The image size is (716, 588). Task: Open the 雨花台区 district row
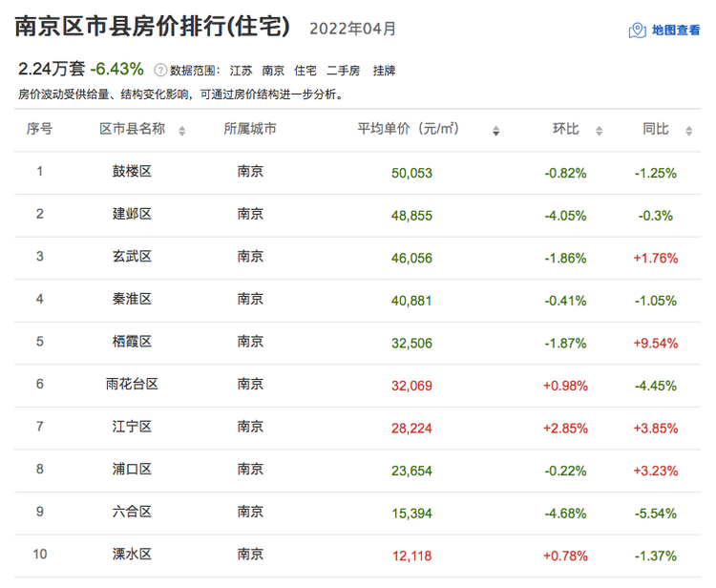[x=358, y=386]
